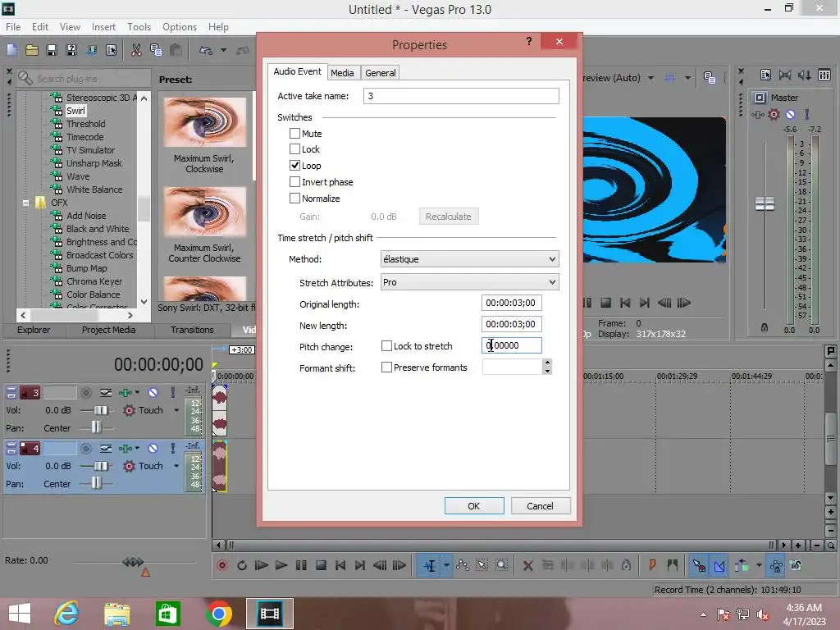Click Track FX icon on track 3

126,393
